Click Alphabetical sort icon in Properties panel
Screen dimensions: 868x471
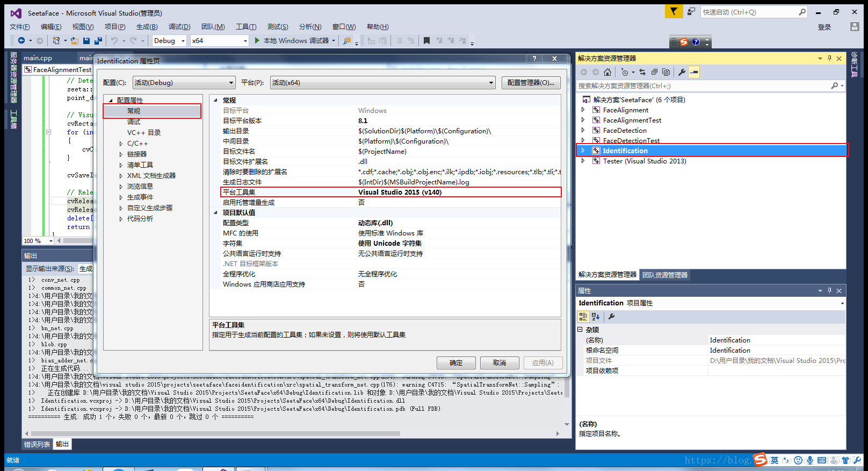[595, 317]
